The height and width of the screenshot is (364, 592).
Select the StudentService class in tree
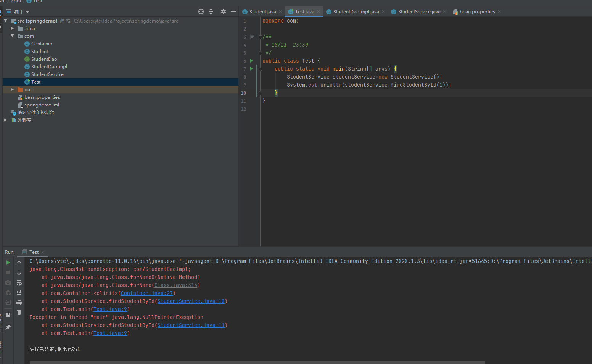tap(47, 74)
